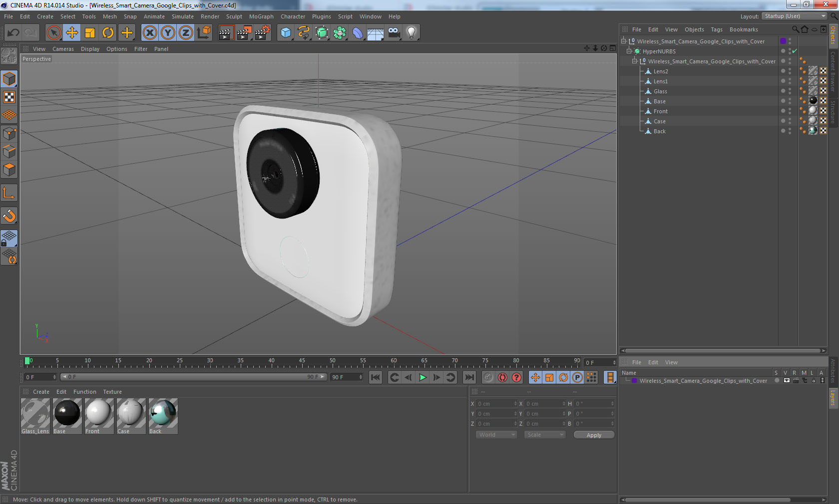Open Render Settings
This screenshot has height=504, width=839.
click(262, 33)
